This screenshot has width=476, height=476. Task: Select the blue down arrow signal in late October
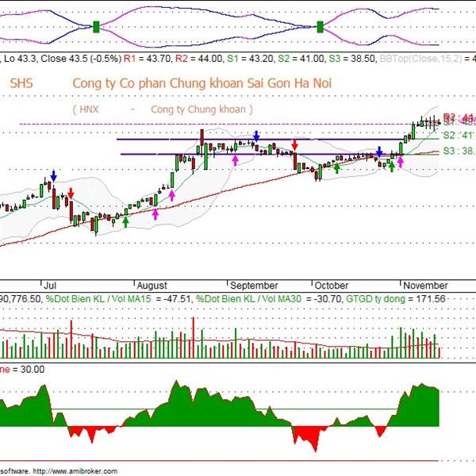379,152
